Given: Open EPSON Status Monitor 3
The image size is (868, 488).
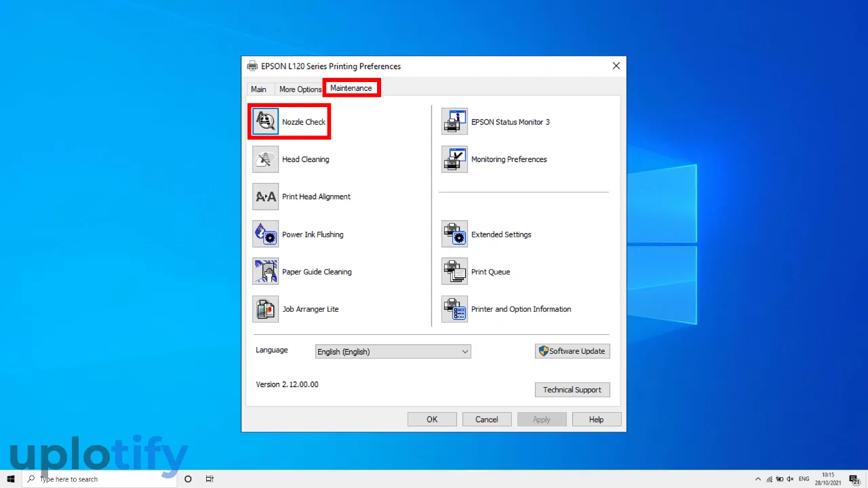Looking at the screenshot, I should tap(454, 122).
